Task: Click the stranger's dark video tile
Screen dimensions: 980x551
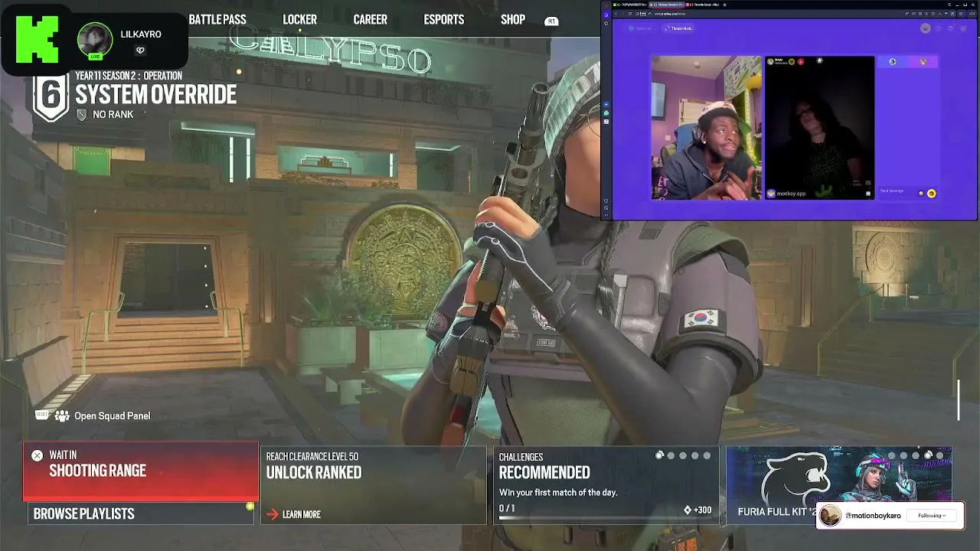Action: pyautogui.click(x=819, y=128)
